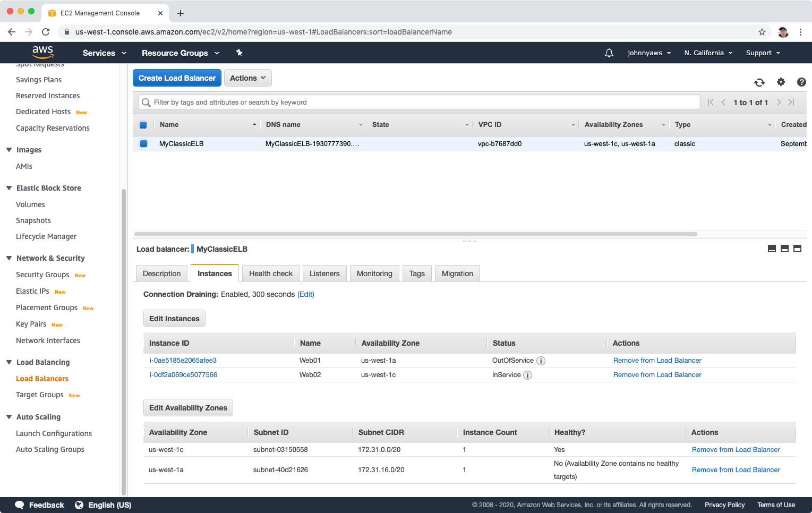Minimize the details pane layout icon
Screen dimensions: 812x513
pyautogui.click(x=772, y=249)
